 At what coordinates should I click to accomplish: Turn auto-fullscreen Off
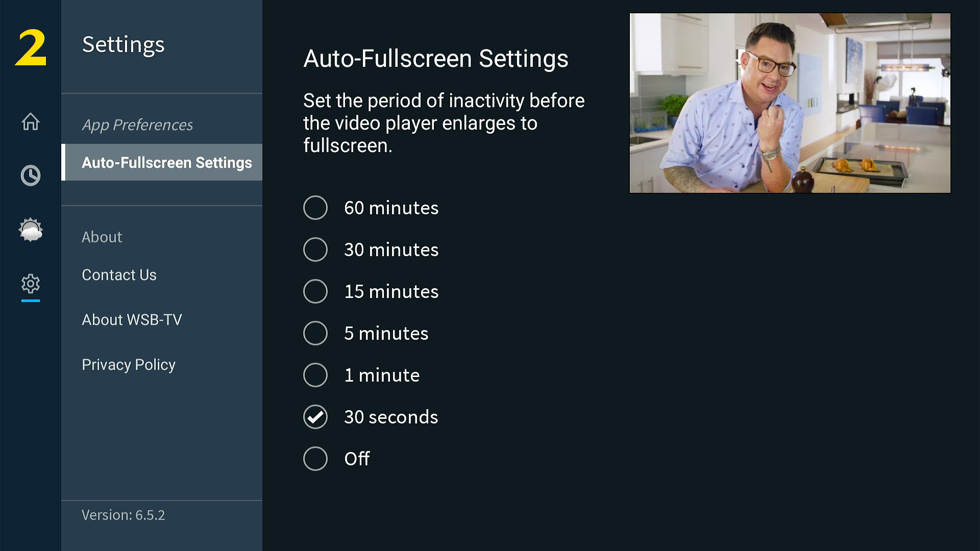coord(315,459)
